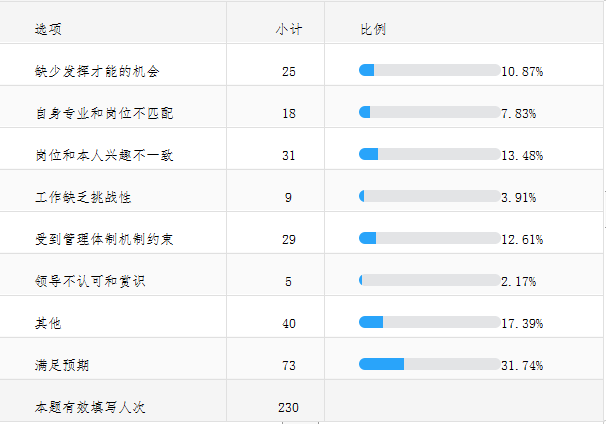The width and height of the screenshot is (606, 424).
Task: Click the 岗位和本人兴趣不一致 option text
Action: 103,156
